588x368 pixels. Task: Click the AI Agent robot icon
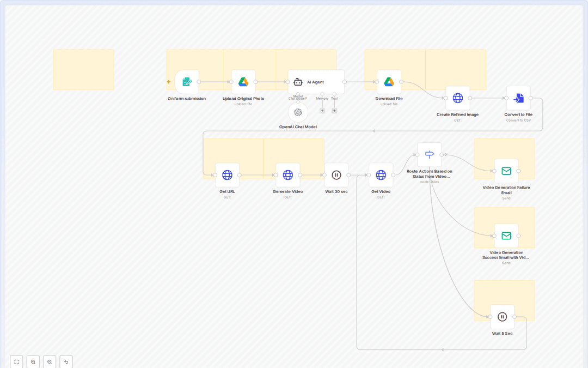(x=298, y=82)
